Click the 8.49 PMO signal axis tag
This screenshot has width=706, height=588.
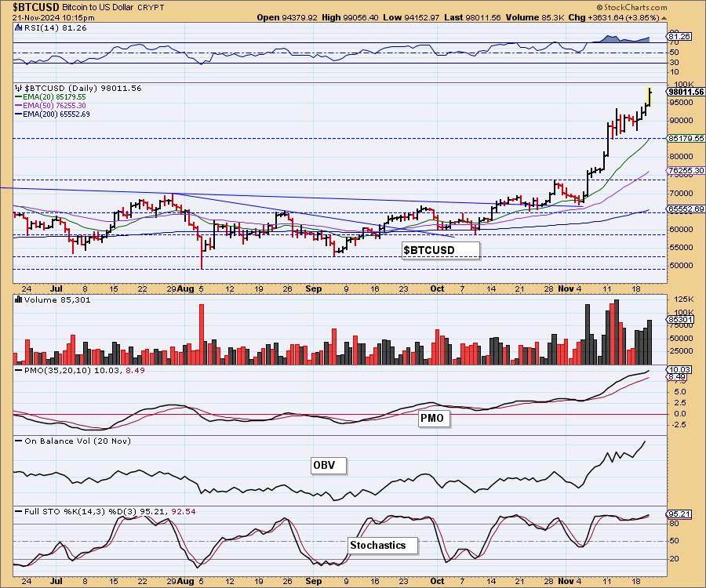tap(678, 377)
